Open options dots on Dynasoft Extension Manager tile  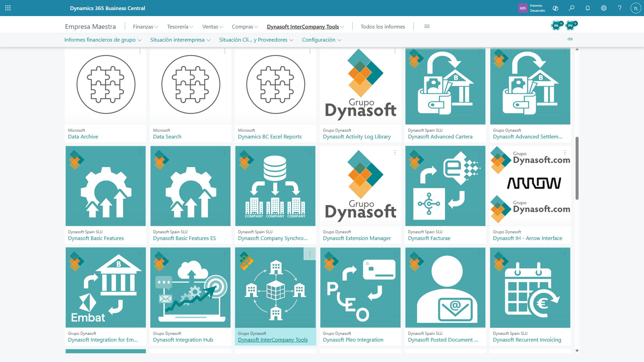tap(395, 153)
